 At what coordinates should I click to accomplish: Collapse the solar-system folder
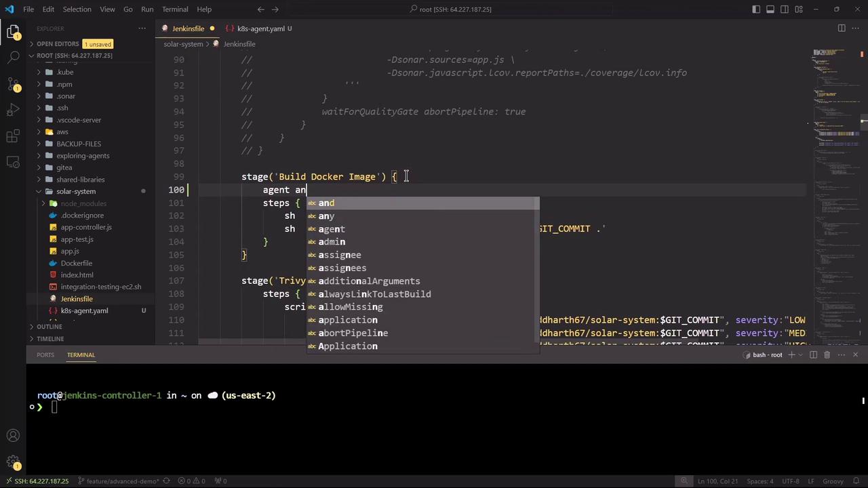pos(76,192)
